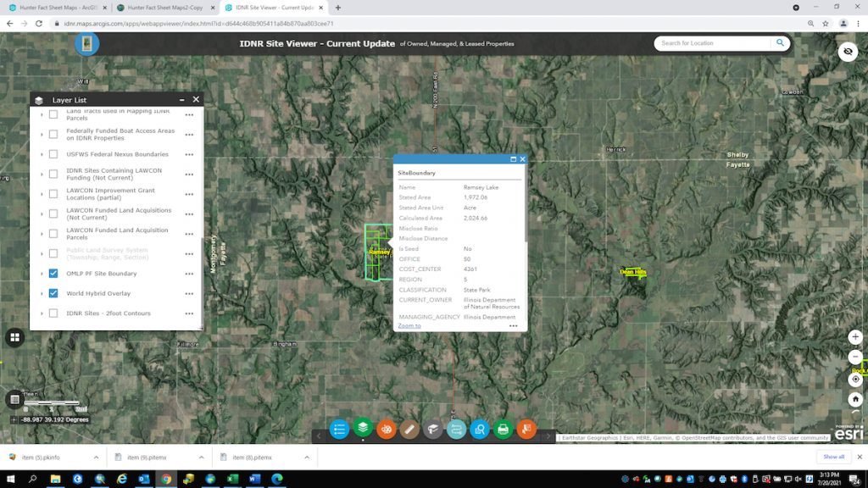The image size is (868, 488).
Task: Open the basemap gallery grid button
Action: 14,337
